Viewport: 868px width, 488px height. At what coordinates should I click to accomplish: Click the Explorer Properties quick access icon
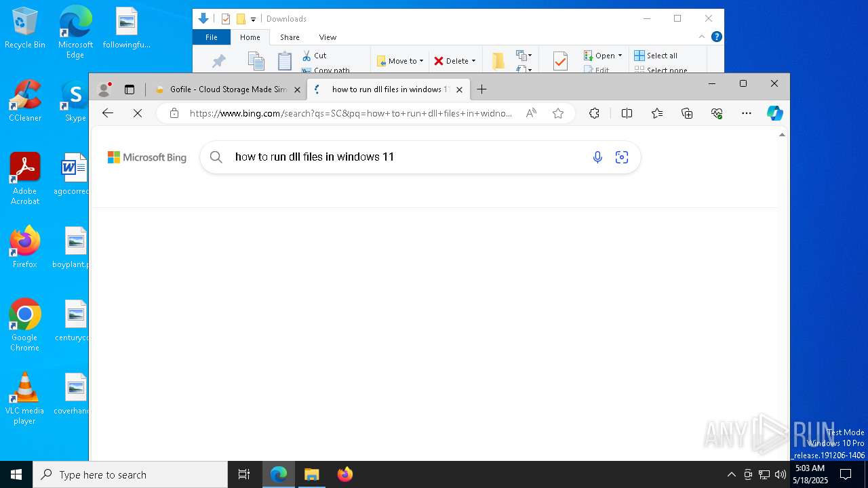(x=226, y=19)
